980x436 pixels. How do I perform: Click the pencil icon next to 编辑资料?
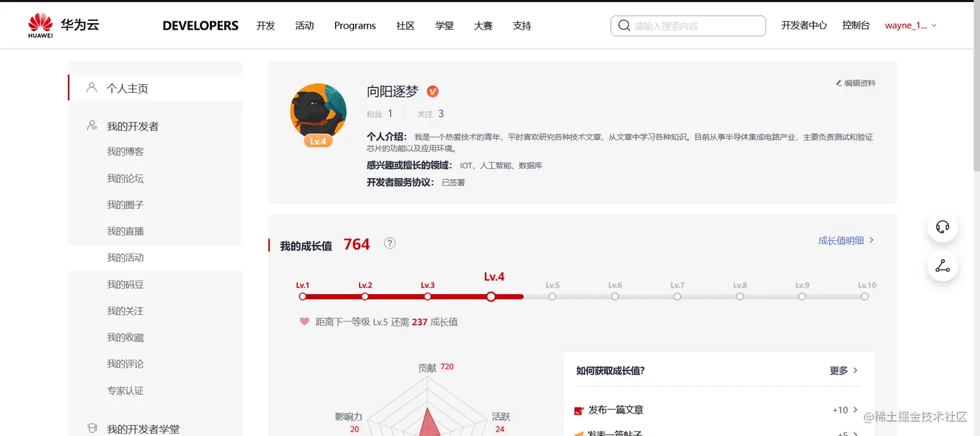point(839,83)
